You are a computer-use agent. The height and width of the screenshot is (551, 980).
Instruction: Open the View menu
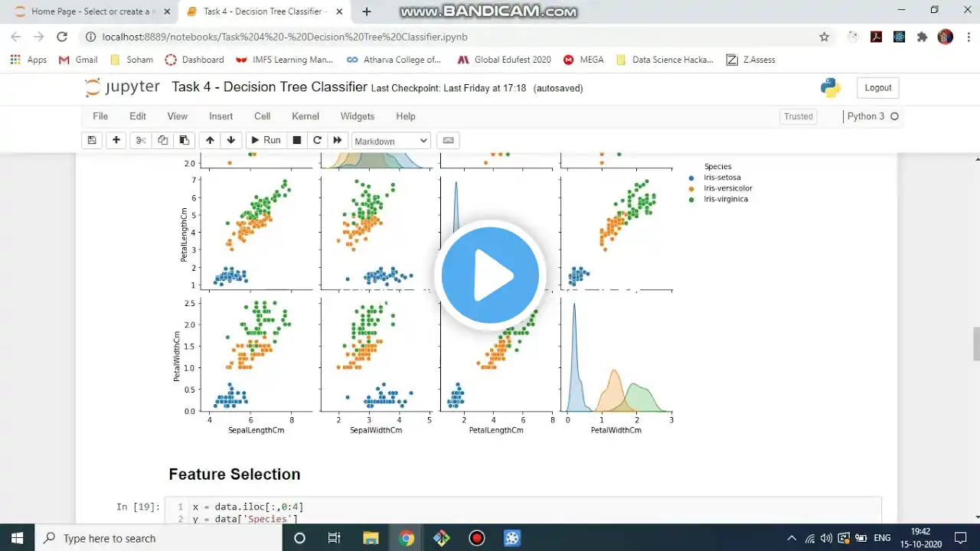point(178,116)
